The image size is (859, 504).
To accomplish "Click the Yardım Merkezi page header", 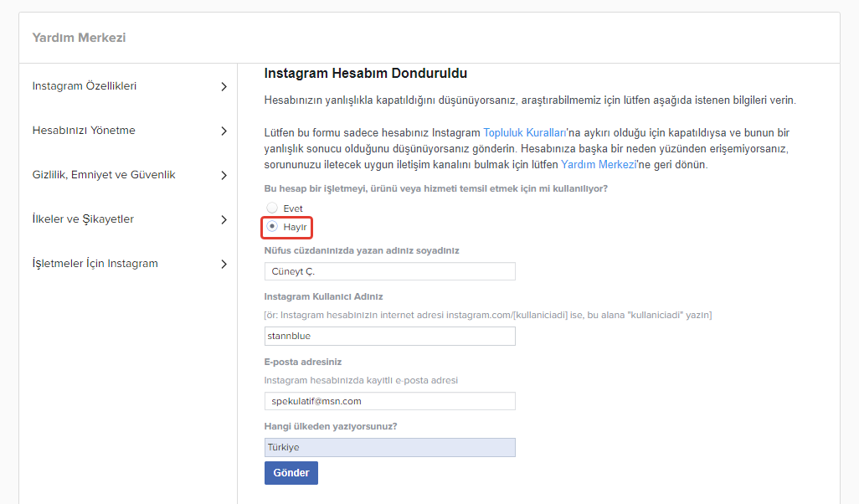I will pos(79,38).
